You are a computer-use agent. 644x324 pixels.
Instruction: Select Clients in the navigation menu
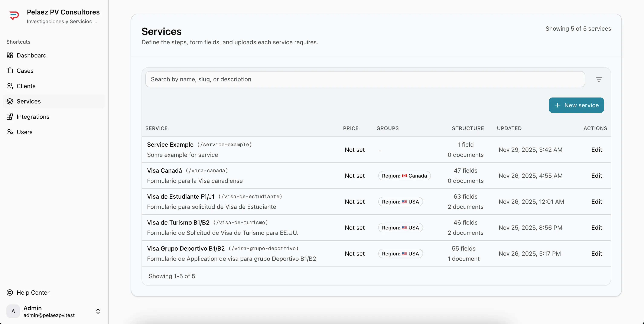click(x=26, y=86)
